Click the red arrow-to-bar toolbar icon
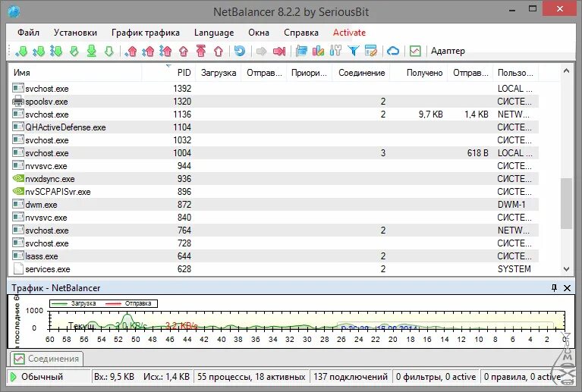The width and height of the screenshot is (582, 392). 279,51
